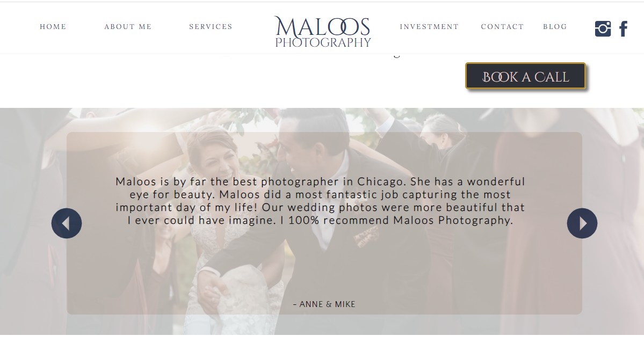Open the Services menu item
The image size is (644, 343).
click(211, 27)
